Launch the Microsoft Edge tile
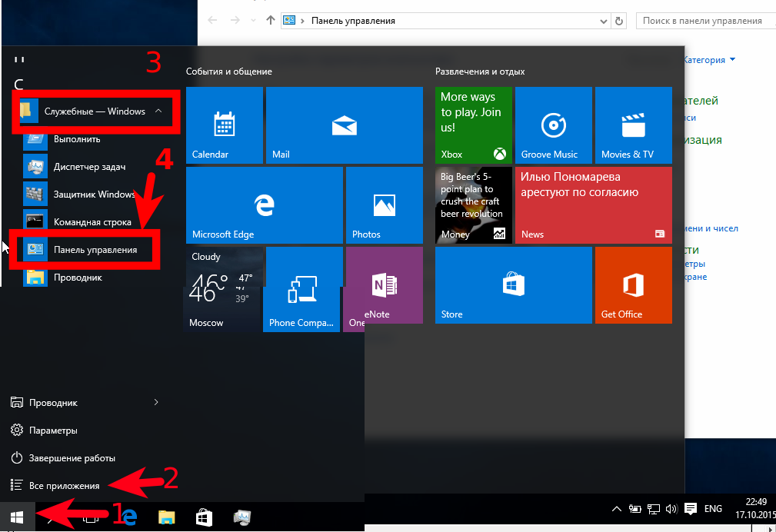The width and height of the screenshot is (776, 532). pos(265,205)
